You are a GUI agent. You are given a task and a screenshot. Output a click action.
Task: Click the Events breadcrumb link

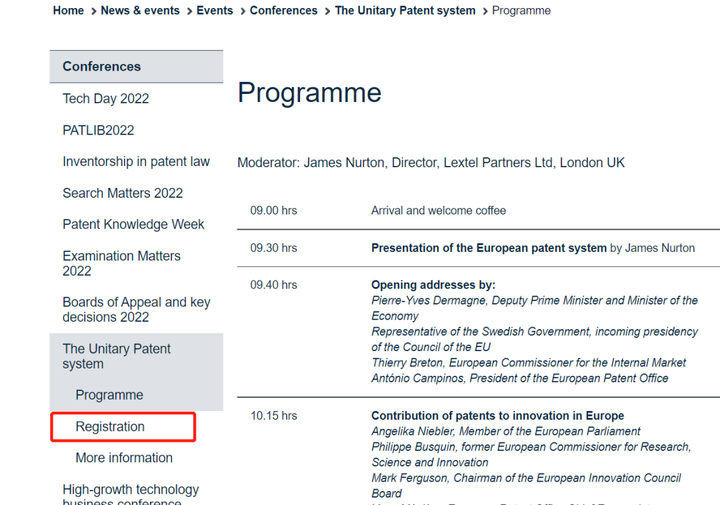(214, 11)
